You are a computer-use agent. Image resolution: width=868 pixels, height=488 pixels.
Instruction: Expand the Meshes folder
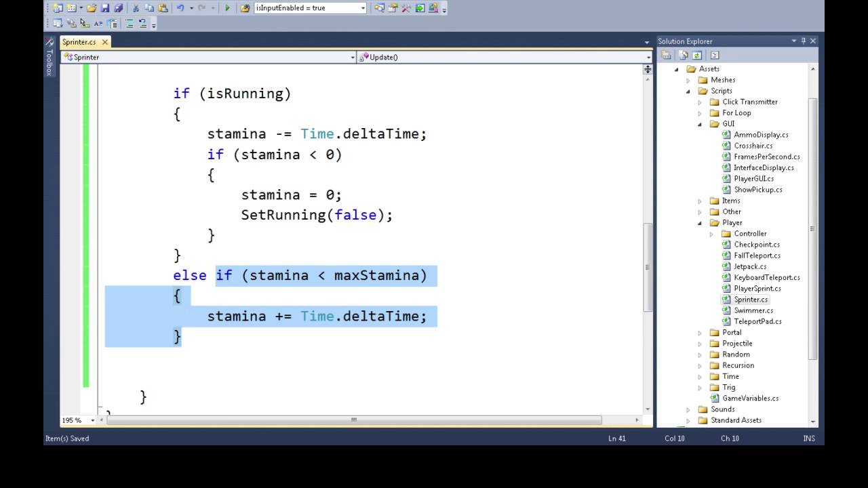tap(688, 80)
